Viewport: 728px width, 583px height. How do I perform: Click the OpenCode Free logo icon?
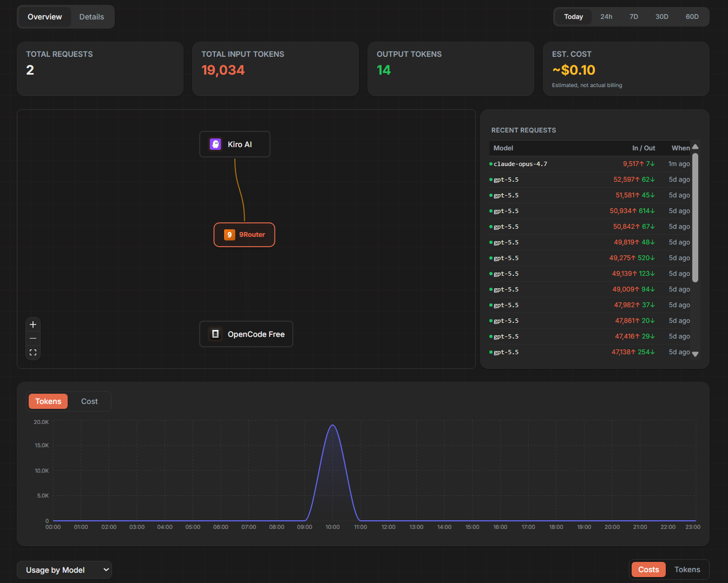tap(215, 334)
